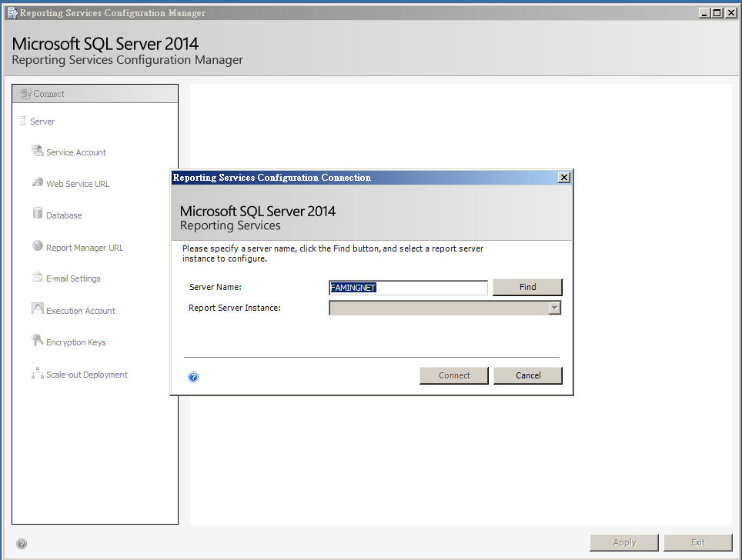Apply the configuration changes
742x560 pixels.
tap(623, 542)
